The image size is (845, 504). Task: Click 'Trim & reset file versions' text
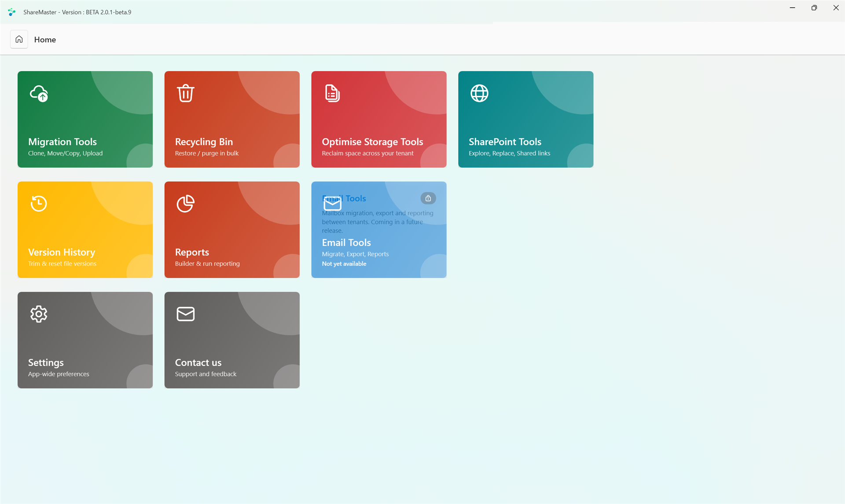point(62,263)
